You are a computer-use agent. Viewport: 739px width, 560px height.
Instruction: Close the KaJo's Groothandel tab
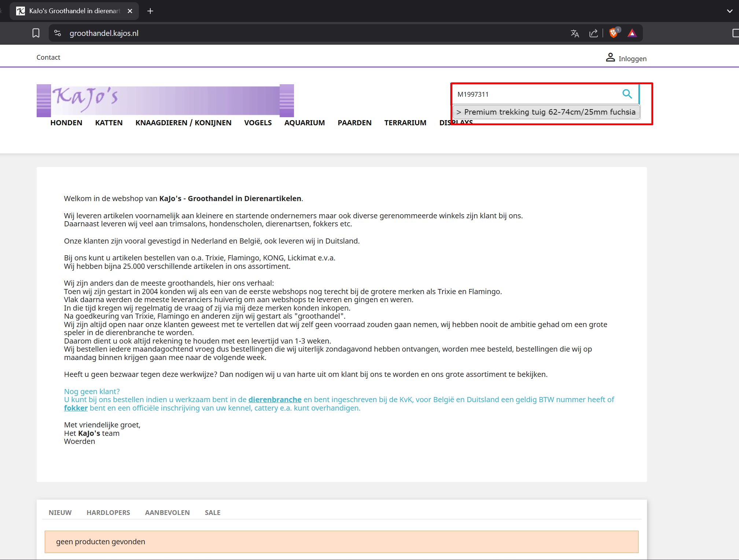click(x=130, y=11)
